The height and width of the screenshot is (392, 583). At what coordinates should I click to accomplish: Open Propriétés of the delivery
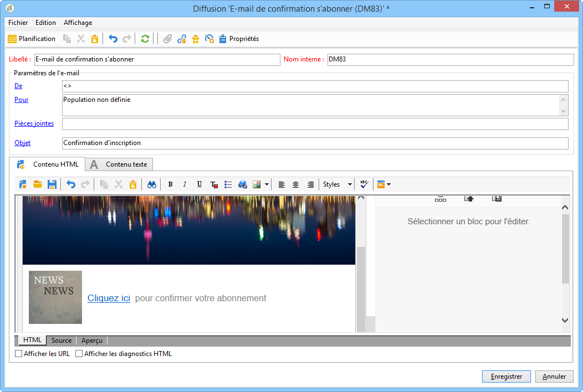239,39
